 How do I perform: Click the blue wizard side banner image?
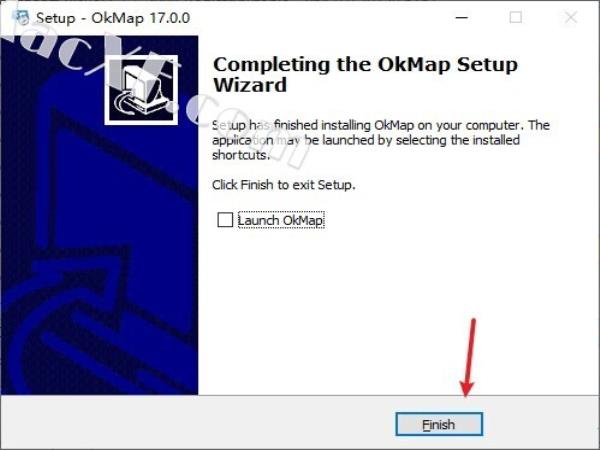(x=99, y=215)
